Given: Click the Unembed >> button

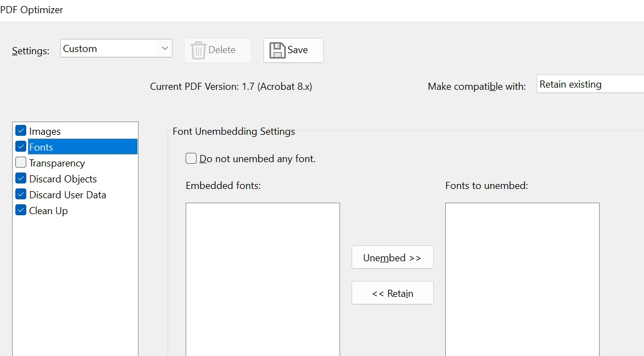Looking at the screenshot, I should [392, 257].
